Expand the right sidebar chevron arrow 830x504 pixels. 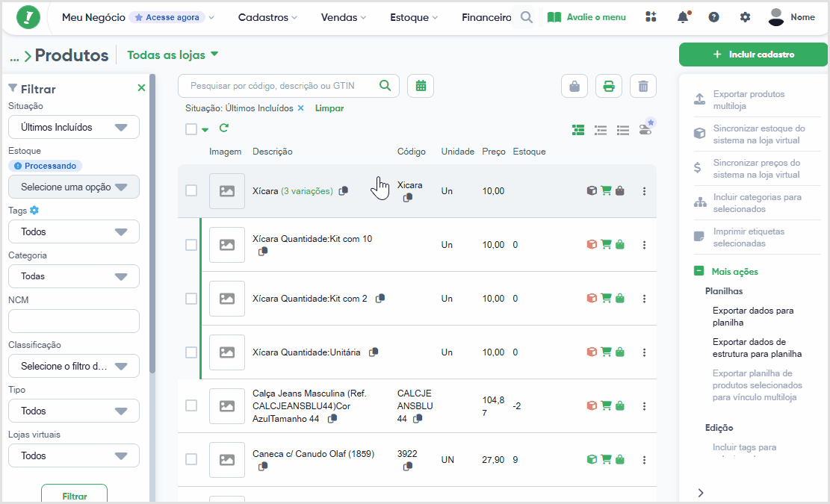point(701,493)
